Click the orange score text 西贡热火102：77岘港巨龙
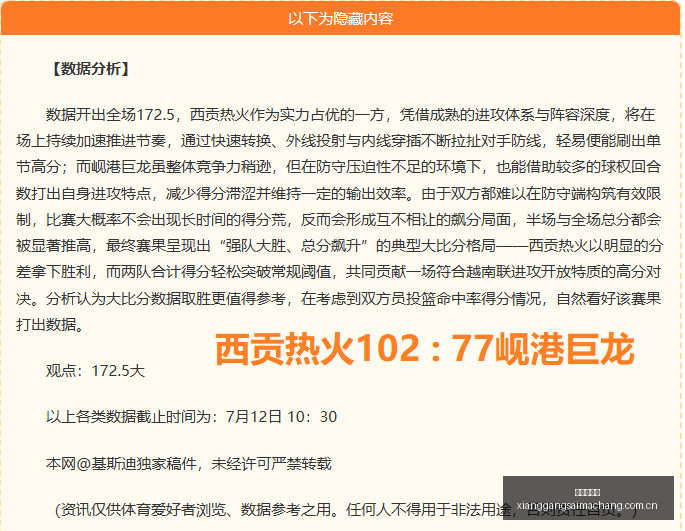Screen dimensions: 685x531 click(425, 348)
